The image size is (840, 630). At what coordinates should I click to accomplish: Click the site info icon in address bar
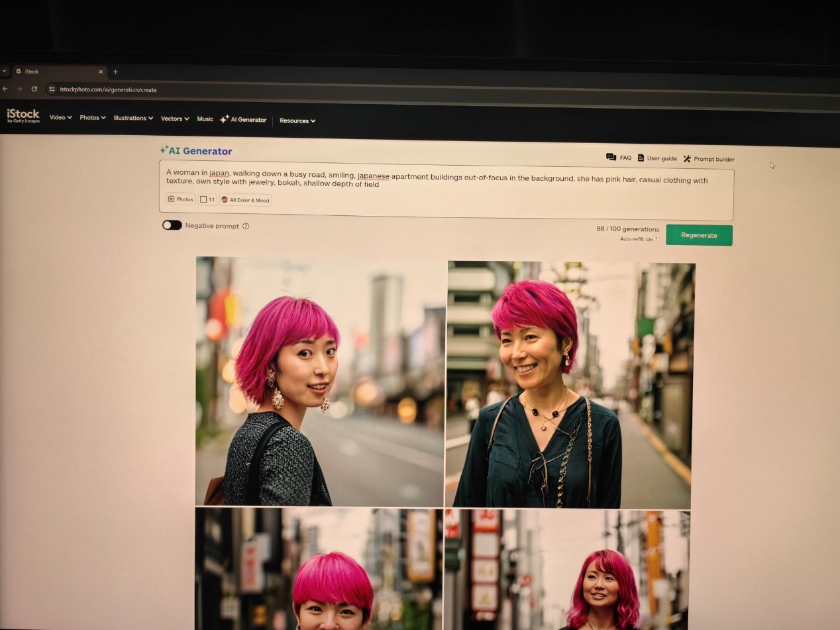tap(52, 89)
